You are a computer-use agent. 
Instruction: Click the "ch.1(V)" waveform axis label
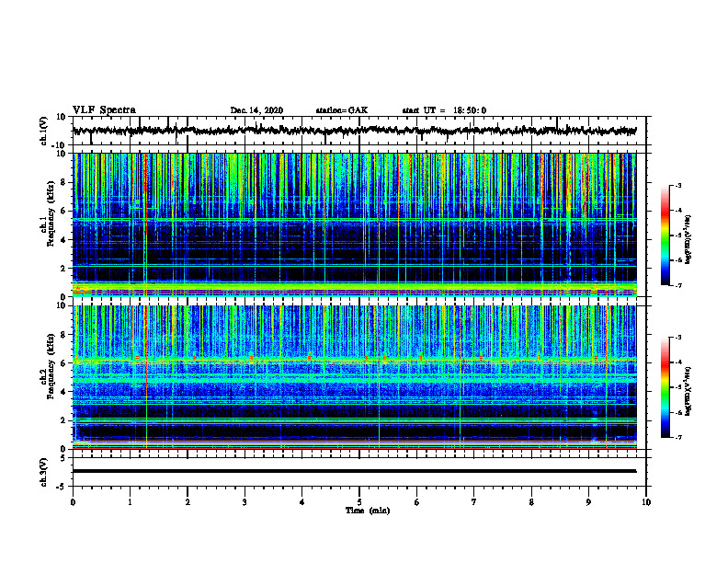(44, 131)
